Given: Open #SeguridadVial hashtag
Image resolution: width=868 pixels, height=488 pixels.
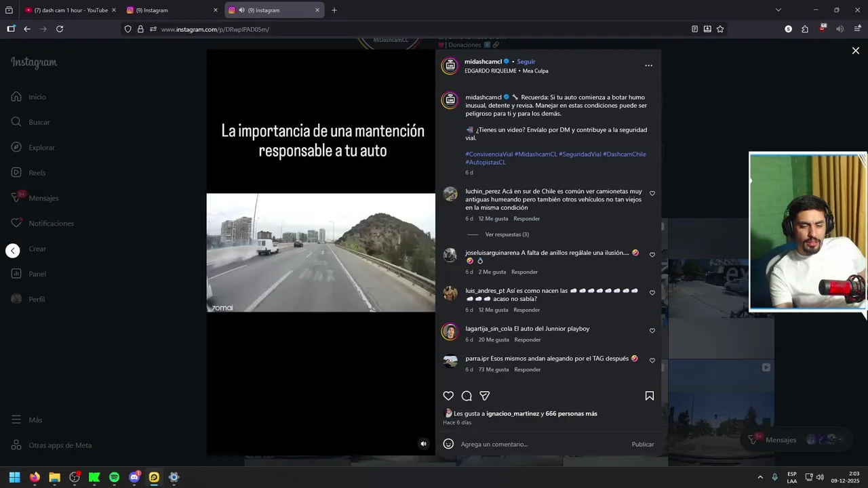Looking at the screenshot, I should [x=580, y=154].
